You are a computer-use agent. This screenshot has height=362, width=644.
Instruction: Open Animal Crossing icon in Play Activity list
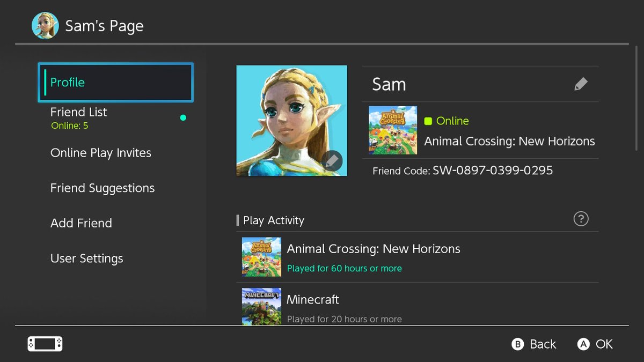pos(261,257)
